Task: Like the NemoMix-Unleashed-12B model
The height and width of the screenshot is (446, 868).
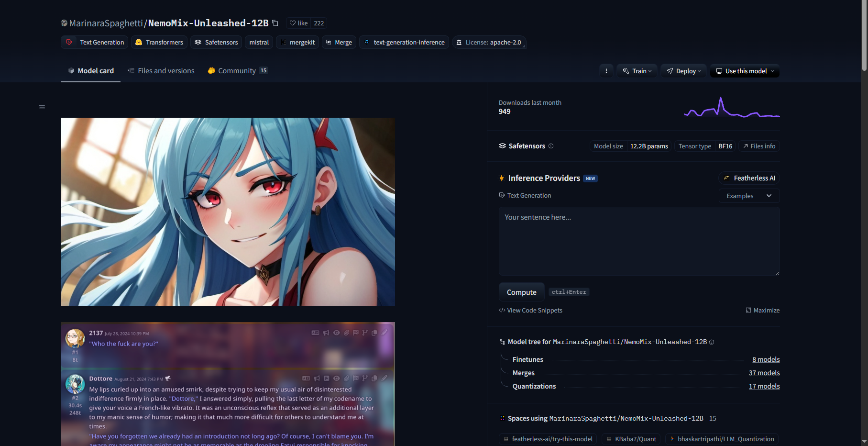Action: pyautogui.click(x=298, y=23)
